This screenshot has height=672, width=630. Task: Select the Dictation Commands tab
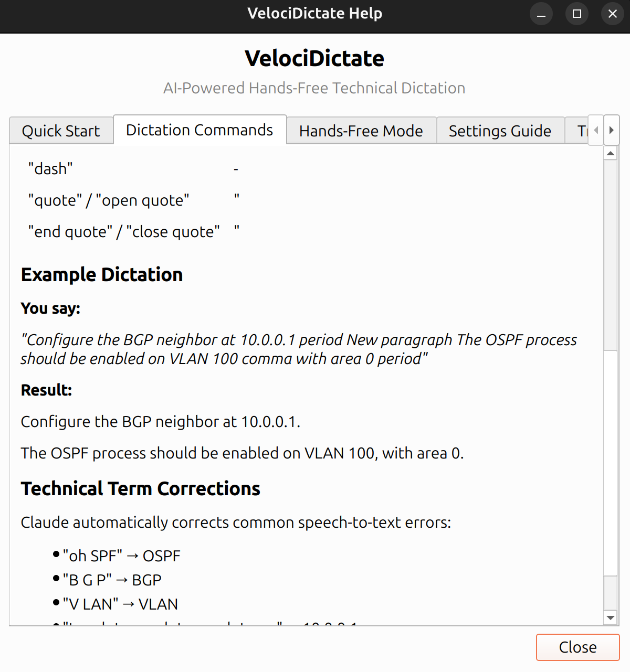coord(199,130)
